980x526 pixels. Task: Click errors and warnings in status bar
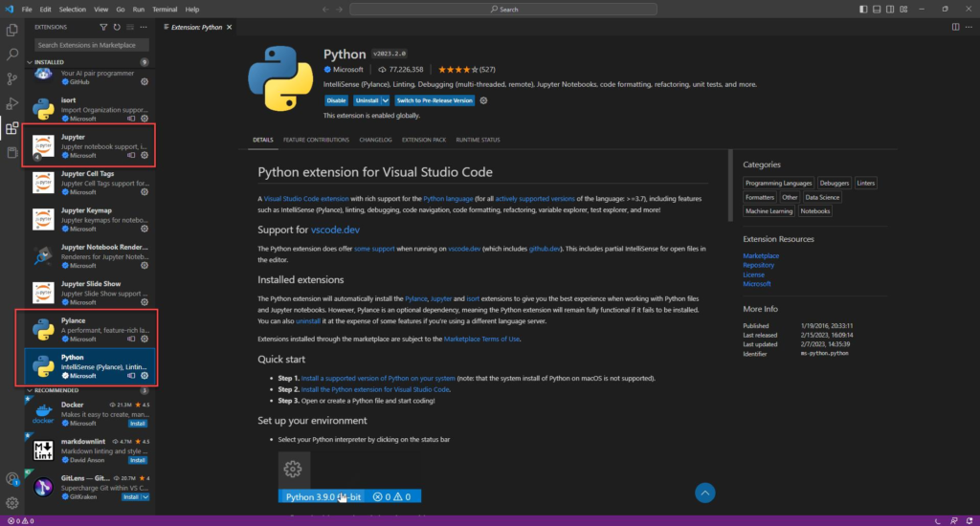21,521
